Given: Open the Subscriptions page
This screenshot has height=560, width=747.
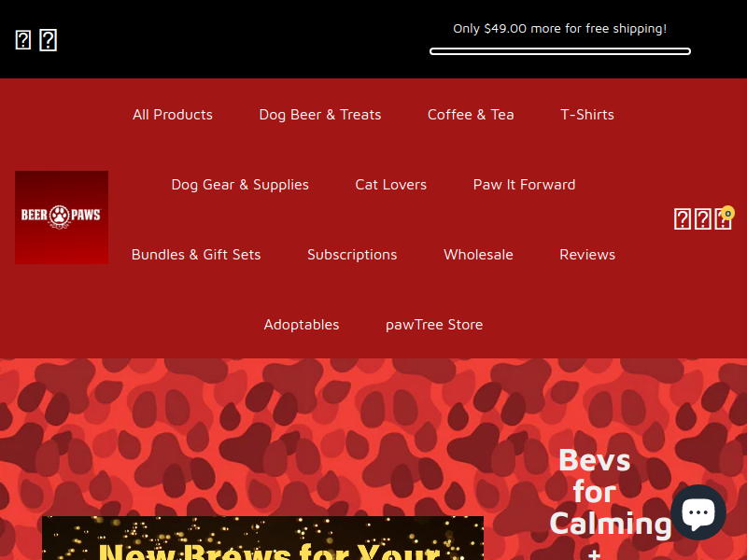Looking at the screenshot, I should (x=352, y=254).
